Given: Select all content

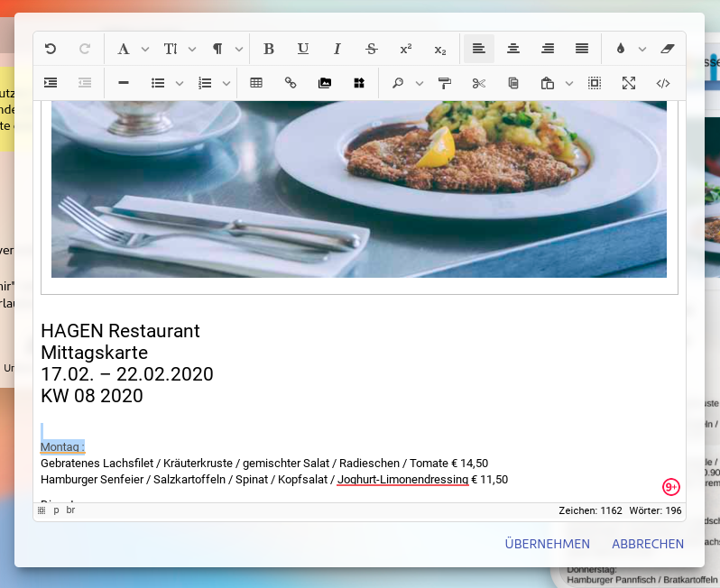Looking at the screenshot, I should (595, 83).
